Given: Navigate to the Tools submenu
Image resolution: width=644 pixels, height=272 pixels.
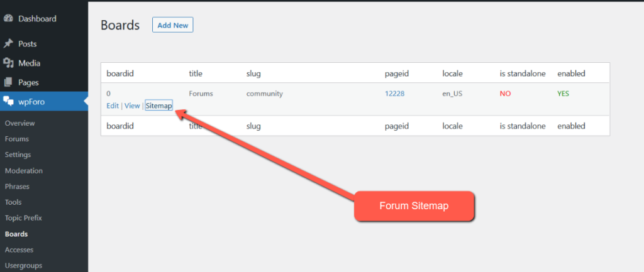Looking at the screenshot, I should [13, 202].
